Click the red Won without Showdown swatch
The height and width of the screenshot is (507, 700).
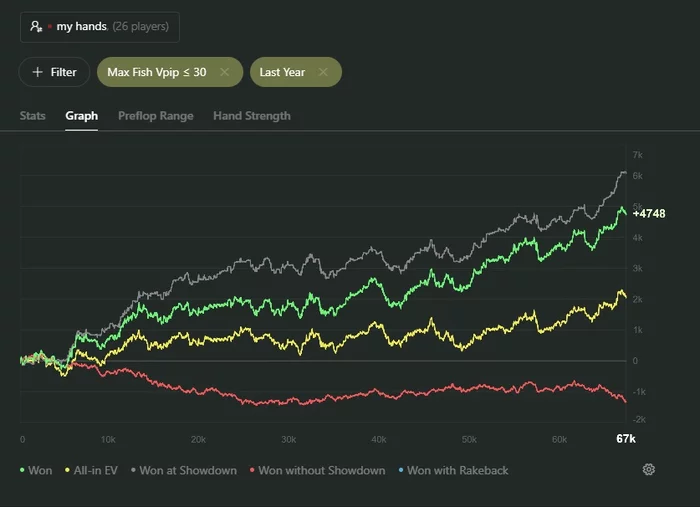251,470
